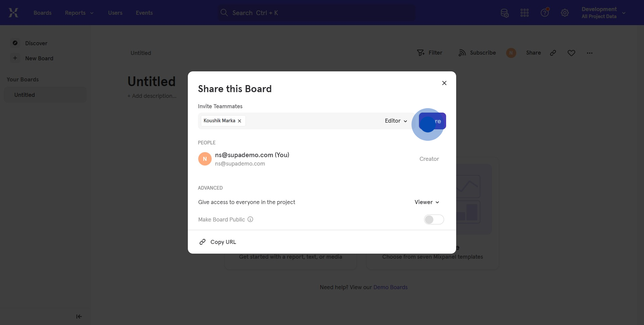Open the Editor role dropdown

(x=396, y=121)
